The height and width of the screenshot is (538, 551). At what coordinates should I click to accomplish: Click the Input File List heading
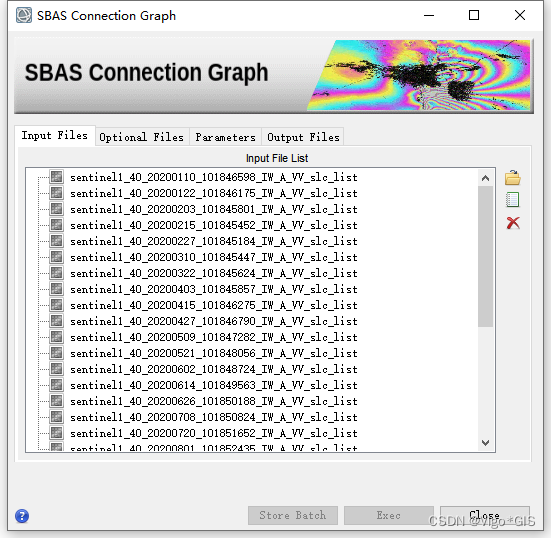coord(277,158)
